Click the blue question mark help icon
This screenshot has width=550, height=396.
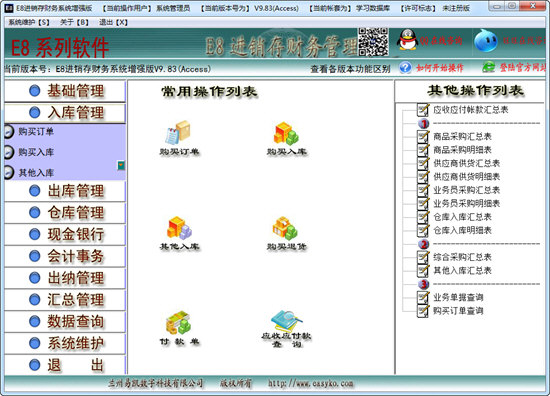(405, 67)
